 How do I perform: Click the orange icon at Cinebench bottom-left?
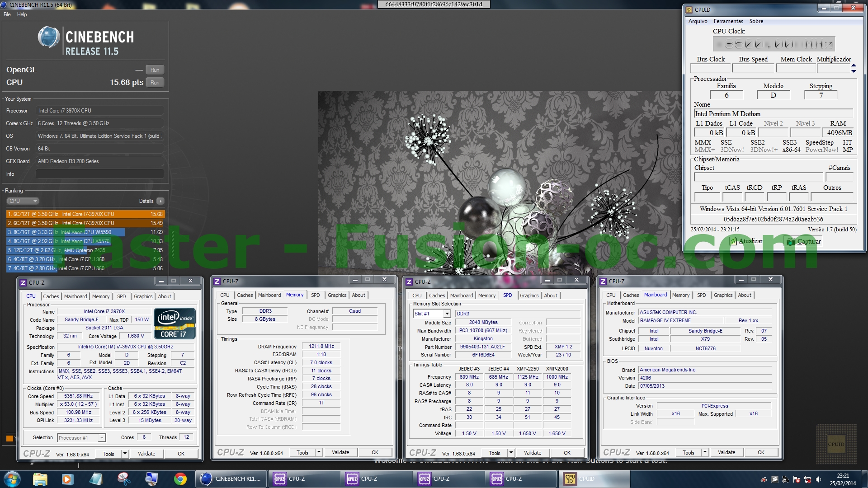tap(9, 438)
